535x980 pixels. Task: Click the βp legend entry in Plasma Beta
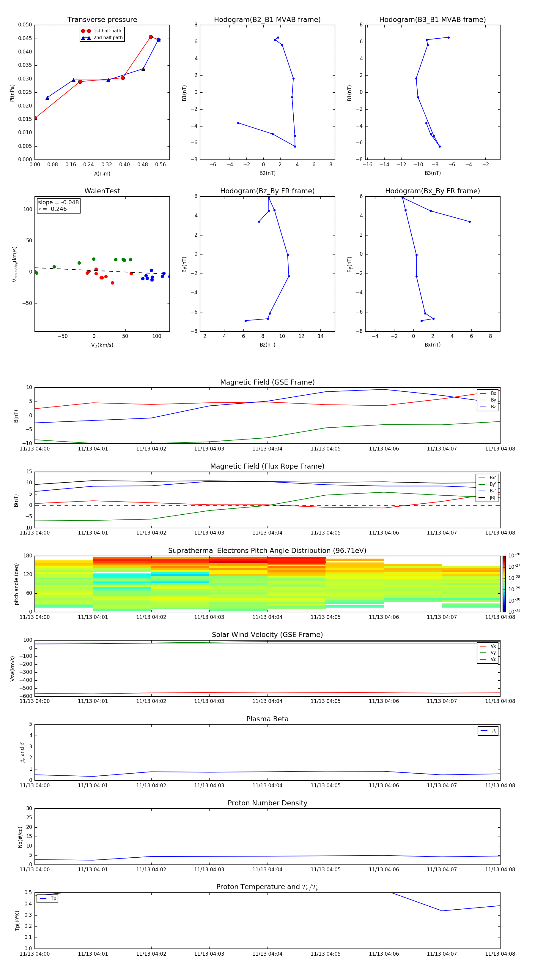(x=488, y=731)
